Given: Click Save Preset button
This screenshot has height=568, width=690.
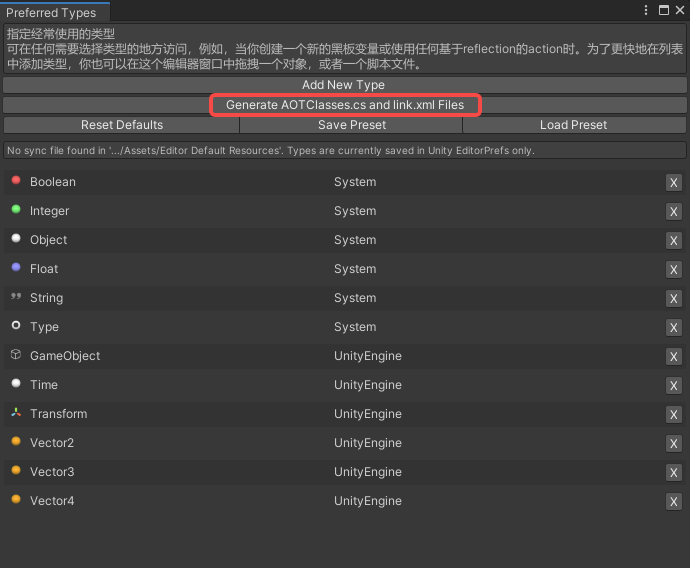Looking at the screenshot, I should 351,125.
